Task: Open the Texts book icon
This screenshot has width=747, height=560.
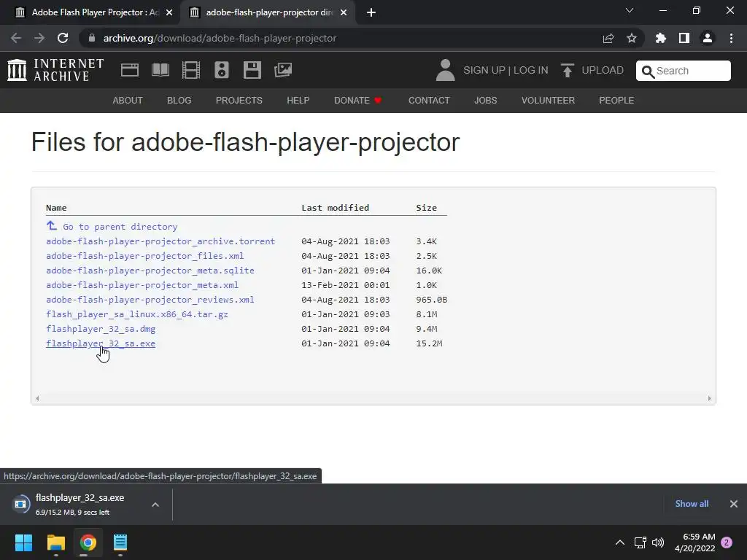Action: (x=160, y=70)
